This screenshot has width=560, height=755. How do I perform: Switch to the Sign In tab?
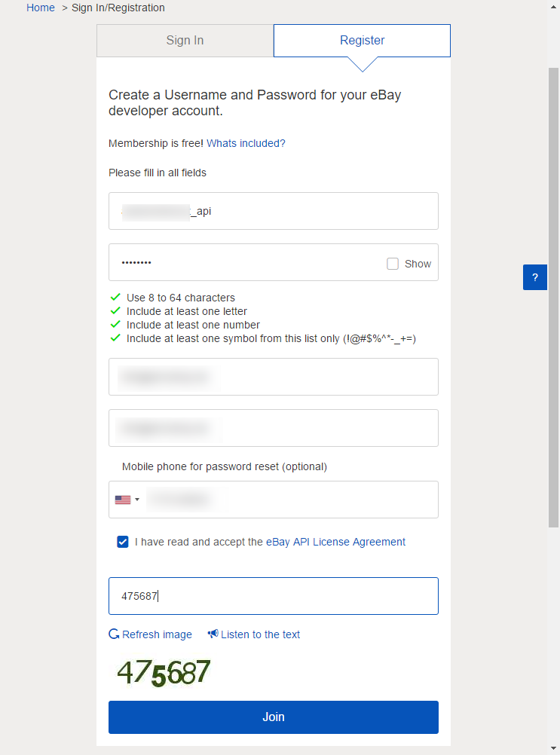click(x=185, y=41)
